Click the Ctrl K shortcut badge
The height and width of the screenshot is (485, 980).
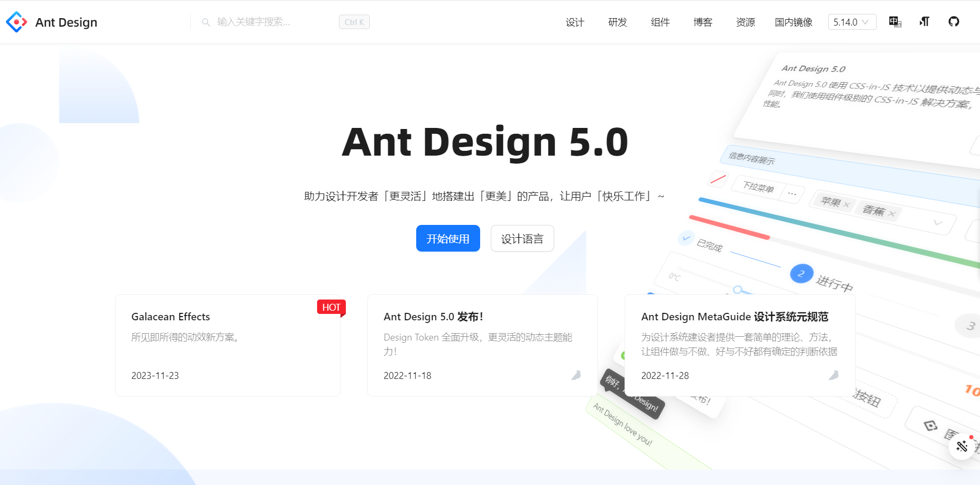[x=354, y=22]
